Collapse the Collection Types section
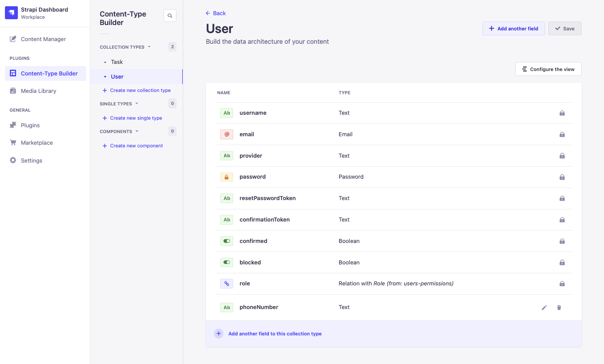Viewport: 604px width, 364px height. pyautogui.click(x=126, y=47)
